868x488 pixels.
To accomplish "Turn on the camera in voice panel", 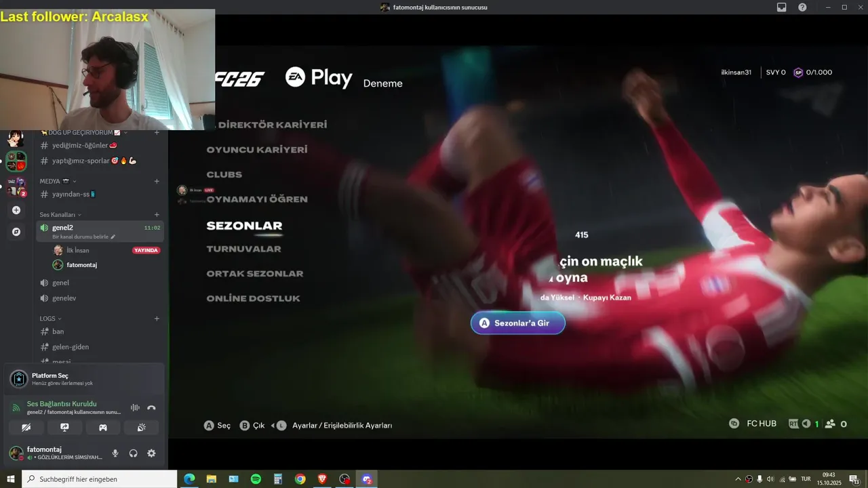I will [x=26, y=428].
